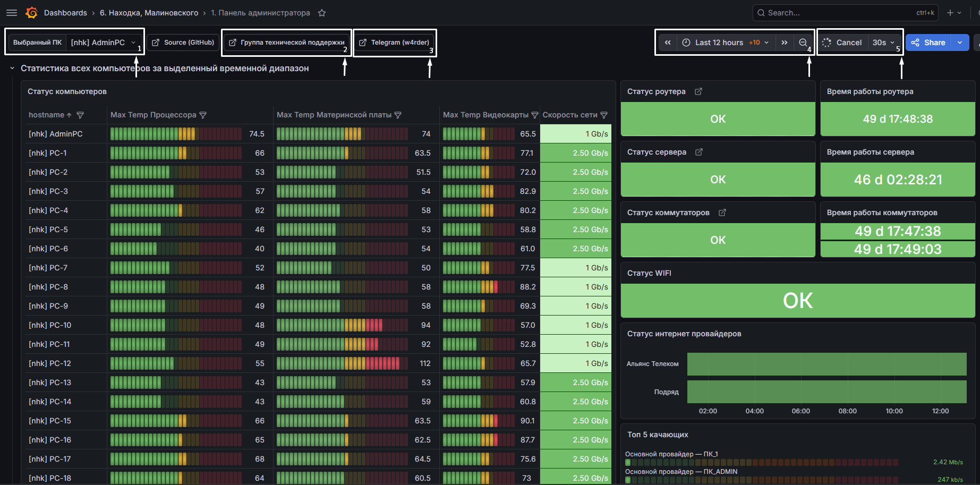Open the 6. Находка, Малиновского breadcrumb

point(149,13)
